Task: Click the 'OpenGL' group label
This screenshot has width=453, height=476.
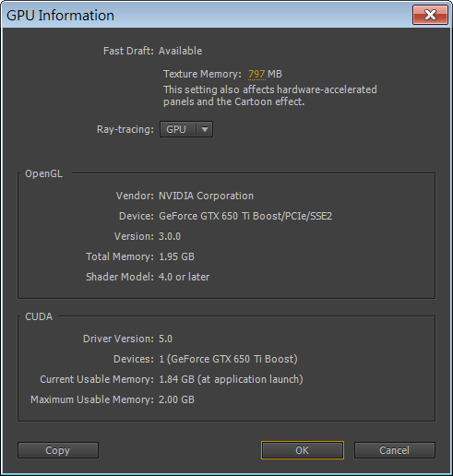Action: point(43,173)
